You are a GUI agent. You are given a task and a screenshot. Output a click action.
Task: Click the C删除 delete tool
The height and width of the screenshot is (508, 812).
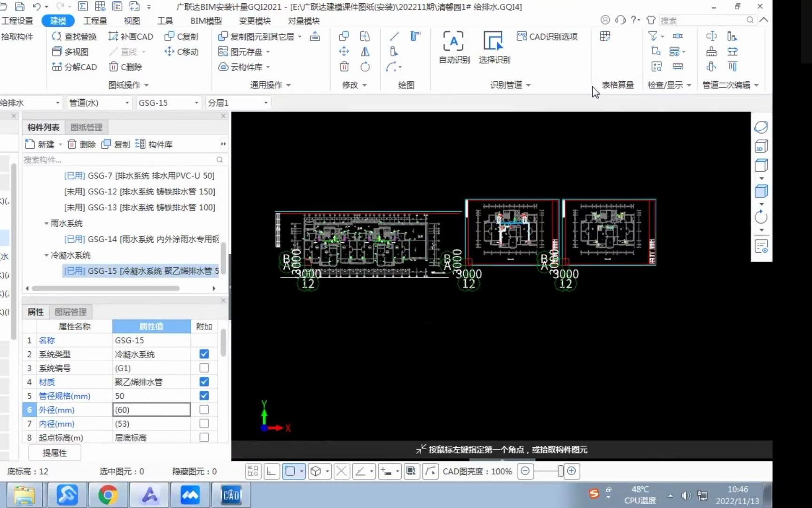125,67
